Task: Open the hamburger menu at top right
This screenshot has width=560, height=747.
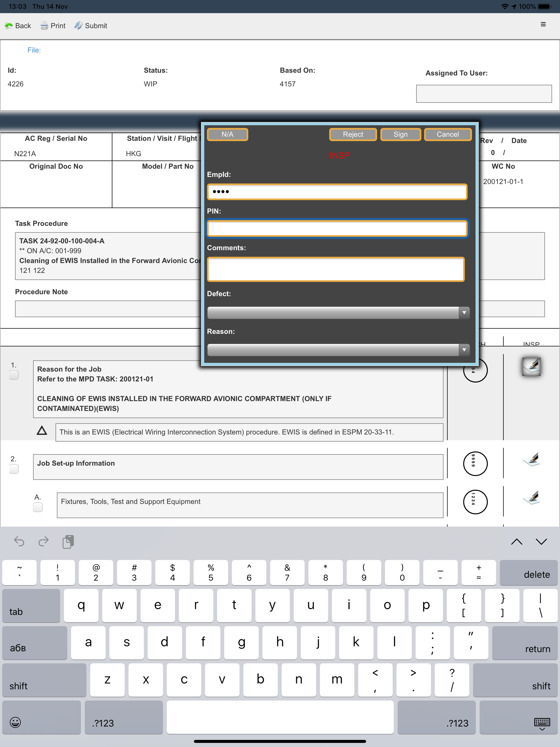Action: pos(543,24)
